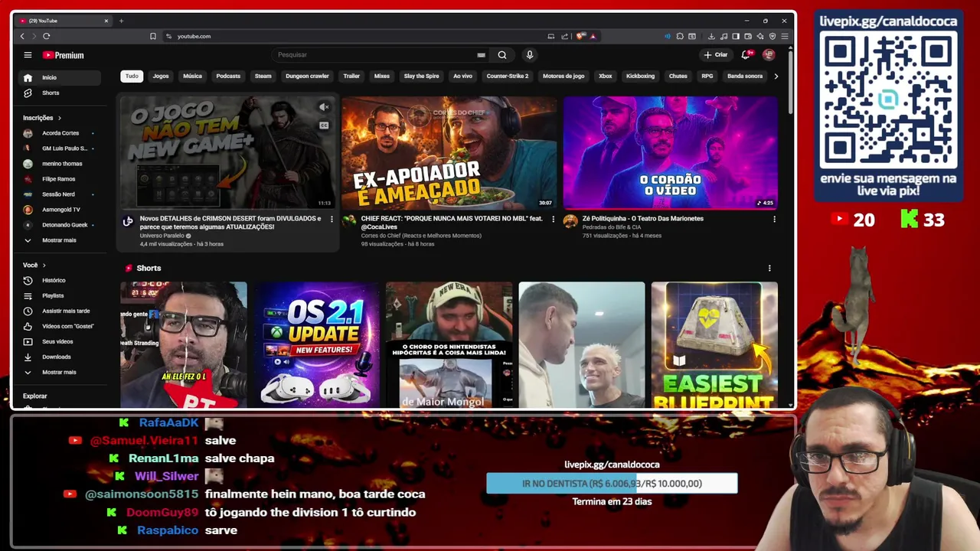Click the YouTube Premium logo
The width and height of the screenshot is (980, 551).
pyautogui.click(x=63, y=55)
